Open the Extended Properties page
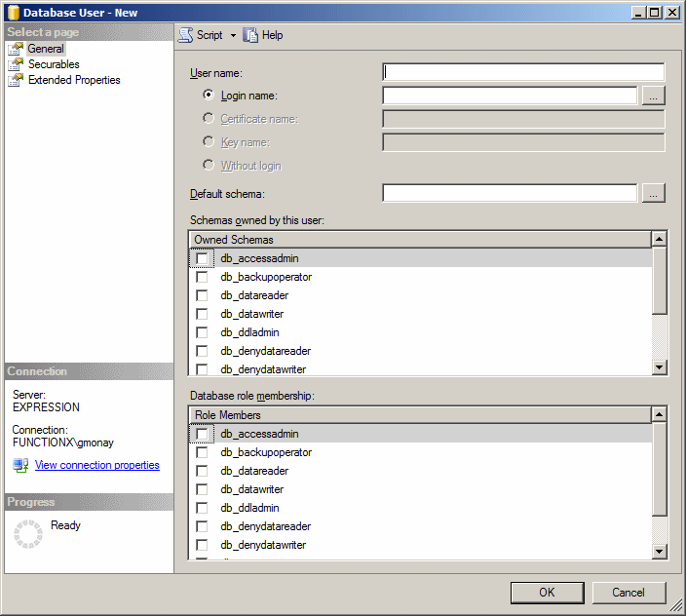Viewport: 686px width, 616px height. click(74, 80)
